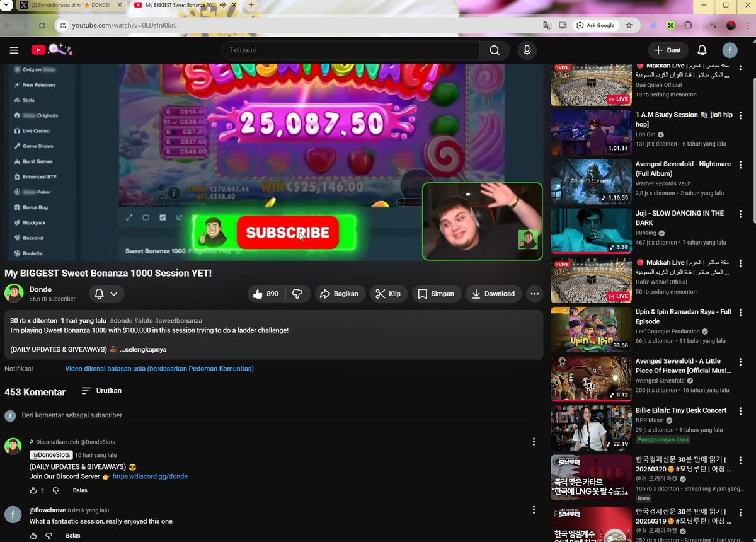Open the @DondeSlots commenter handle
Image resolution: width=756 pixels, height=542 pixels.
tap(50, 455)
